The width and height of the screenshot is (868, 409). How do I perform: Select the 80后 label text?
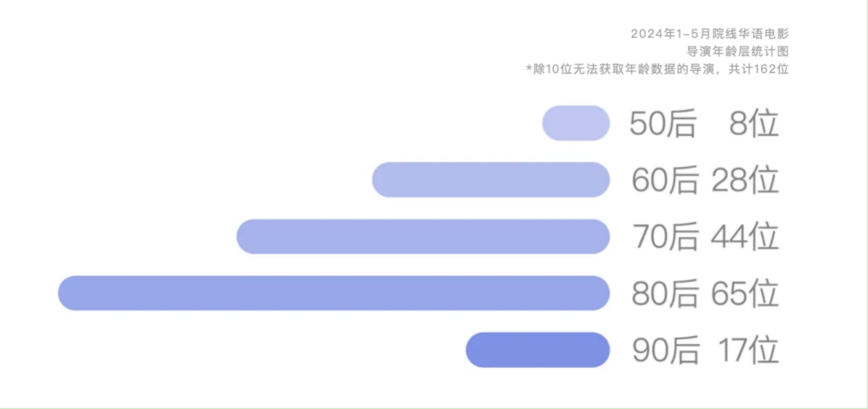pyautogui.click(x=665, y=294)
